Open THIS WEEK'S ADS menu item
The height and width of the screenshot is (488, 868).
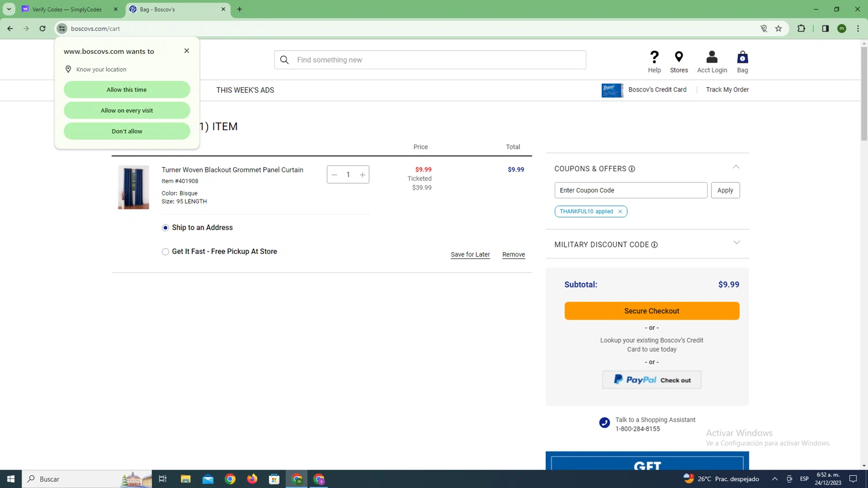pos(245,90)
